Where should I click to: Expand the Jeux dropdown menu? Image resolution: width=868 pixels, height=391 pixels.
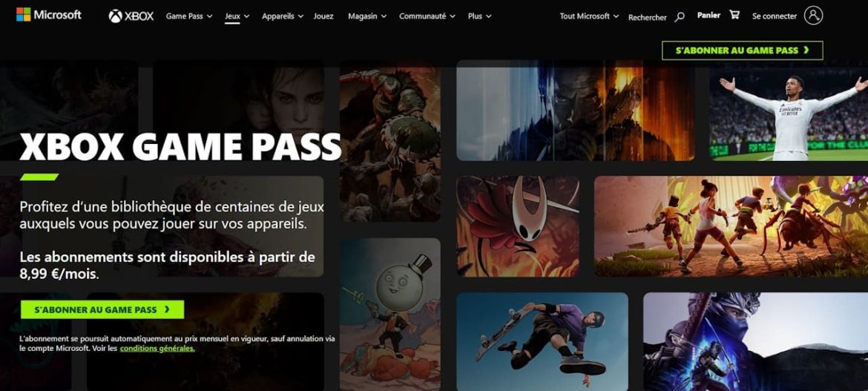tap(237, 16)
